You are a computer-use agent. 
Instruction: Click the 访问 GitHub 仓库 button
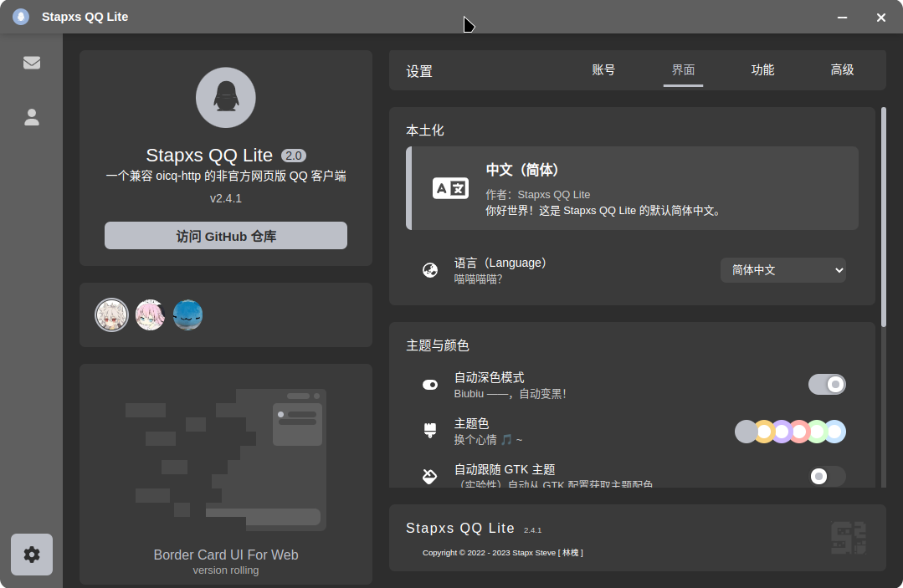pos(226,236)
